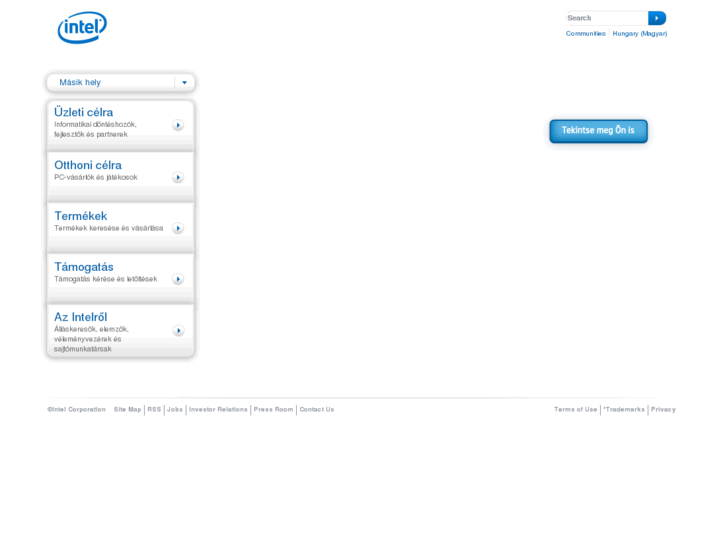Click 'Támogatás kérése és letöltések' description
The width and height of the screenshot is (727, 545).
tap(105, 279)
